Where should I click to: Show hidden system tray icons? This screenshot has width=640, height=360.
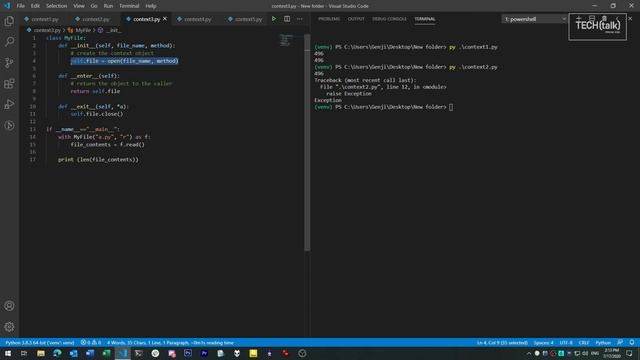click(x=529, y=353)
